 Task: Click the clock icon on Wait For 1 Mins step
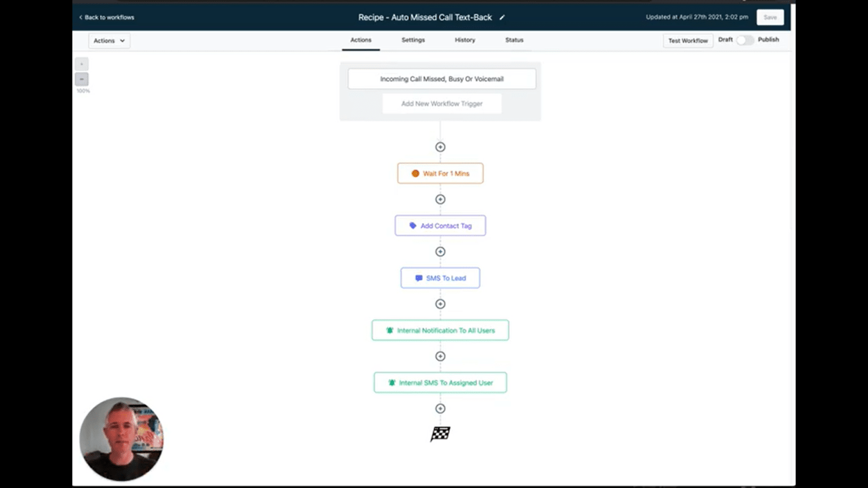tap(416, 173)
